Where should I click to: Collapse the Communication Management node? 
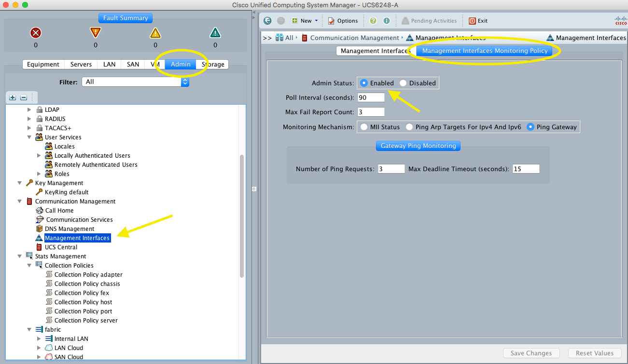point(20,202)
